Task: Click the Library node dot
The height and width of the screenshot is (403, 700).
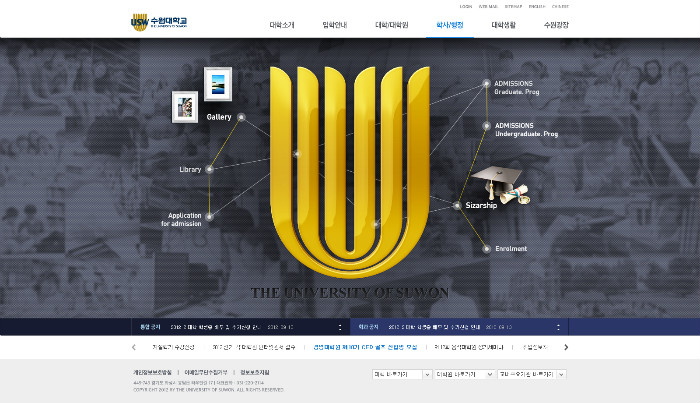Action: click(x=209, y=169)
